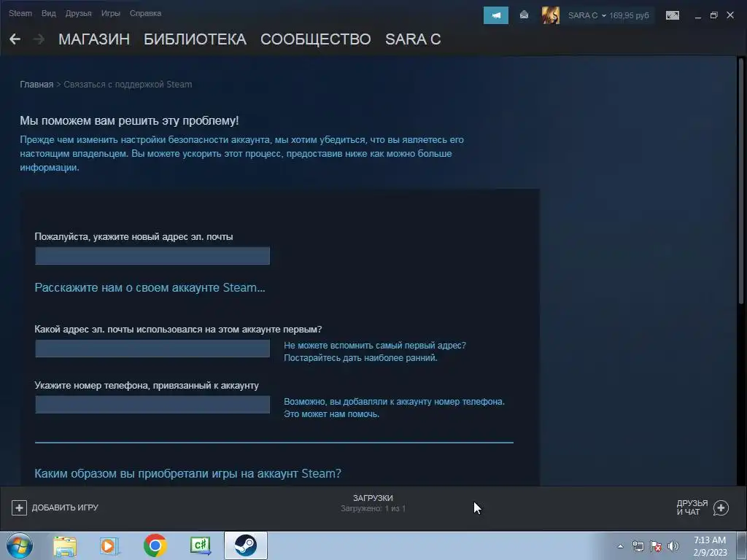747x560 pixels.
Task: Open the Игры menu
Action: 111,13
